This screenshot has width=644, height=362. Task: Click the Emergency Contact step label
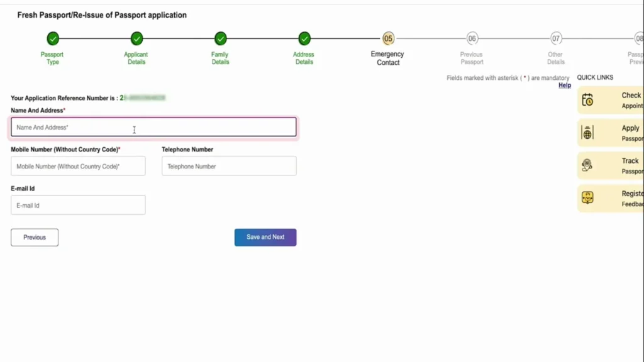[387, 58]
